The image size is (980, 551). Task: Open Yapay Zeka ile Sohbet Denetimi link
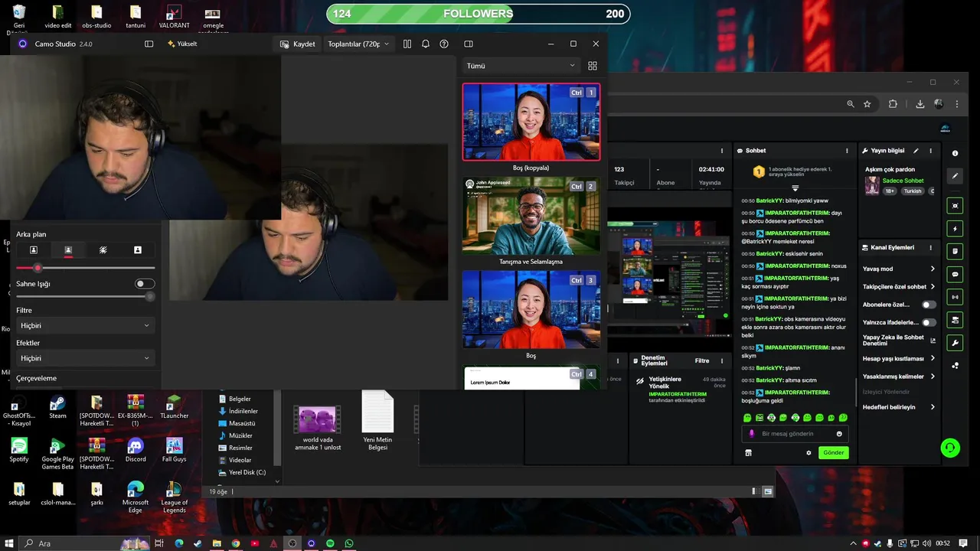tap(899, 341)
